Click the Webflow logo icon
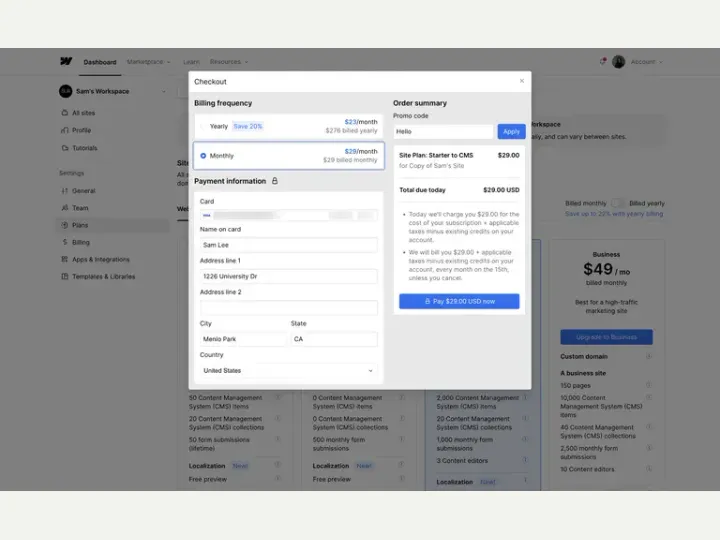This screenshot has width=720, height=540. [x=66, y=61]
